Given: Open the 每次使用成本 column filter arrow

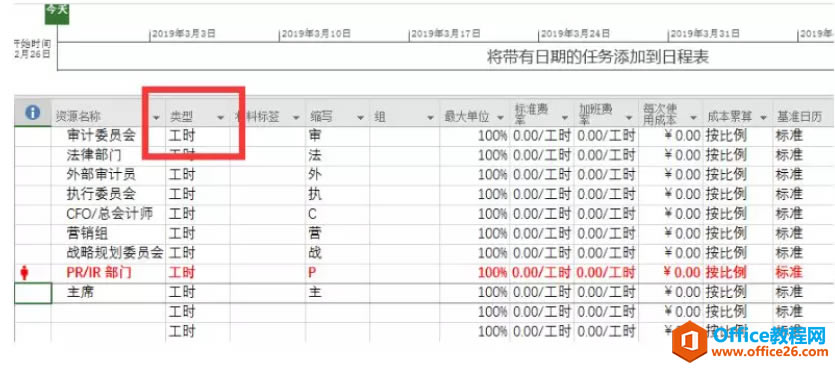Looking at the screenshot, I should [693, 117].
